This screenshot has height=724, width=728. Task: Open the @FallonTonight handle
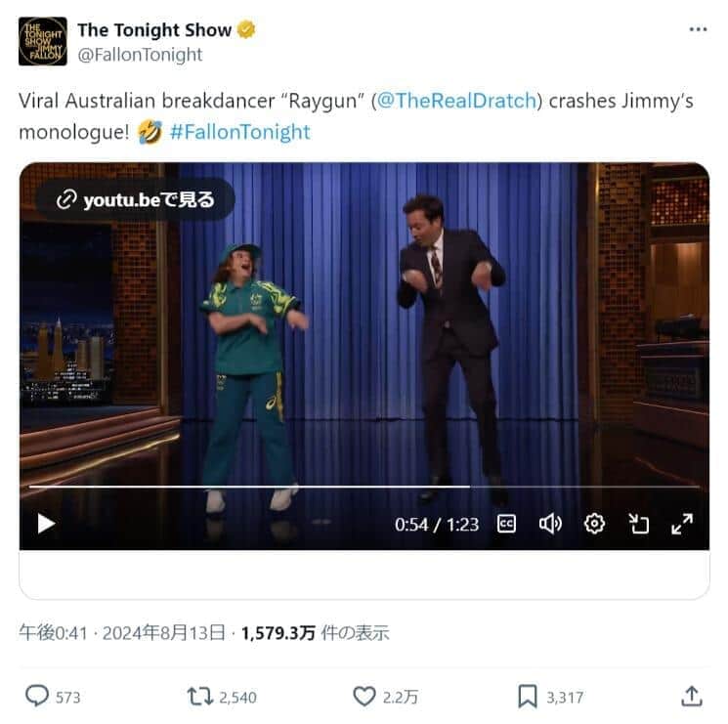pos(140,55)
